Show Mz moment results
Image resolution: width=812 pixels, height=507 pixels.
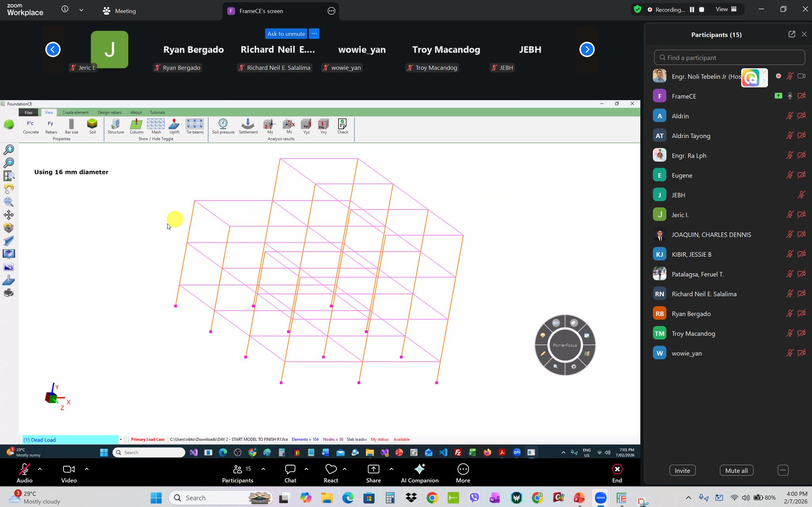[x=270, y=127]
